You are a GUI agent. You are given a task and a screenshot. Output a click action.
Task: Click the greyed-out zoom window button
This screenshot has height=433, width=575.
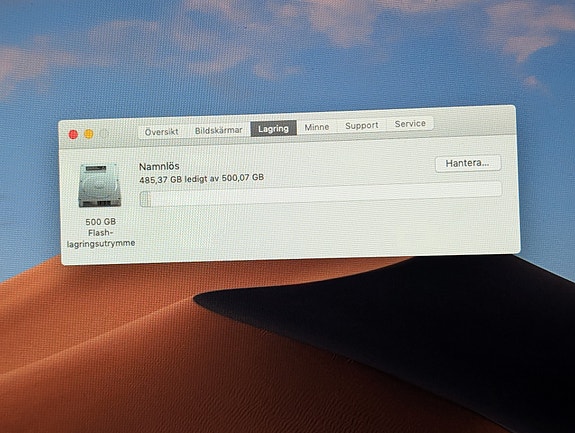pyautogui.click(x=104, y=134)
